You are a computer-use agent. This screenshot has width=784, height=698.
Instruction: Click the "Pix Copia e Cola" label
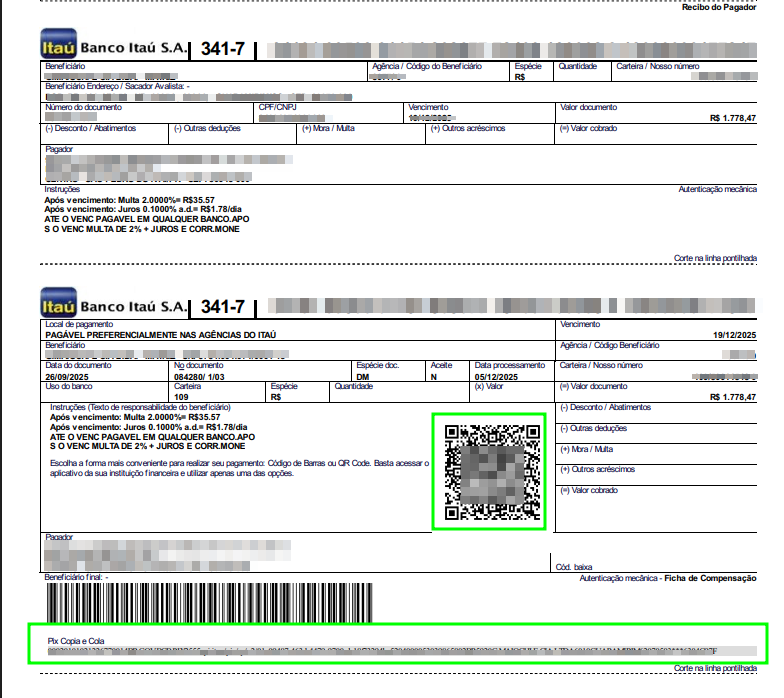tap(76, 640)
